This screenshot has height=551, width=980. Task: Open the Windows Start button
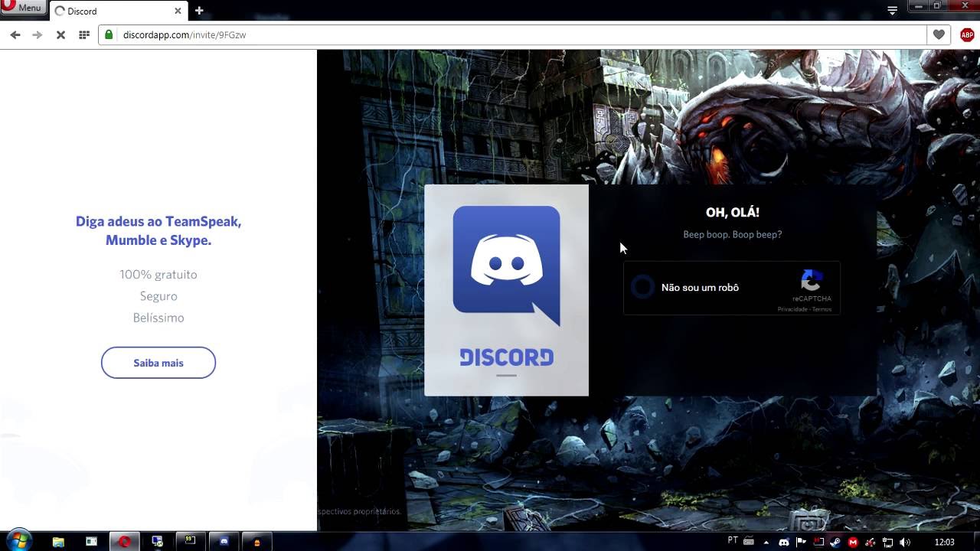pyautogui.click(x=18, y=541)
